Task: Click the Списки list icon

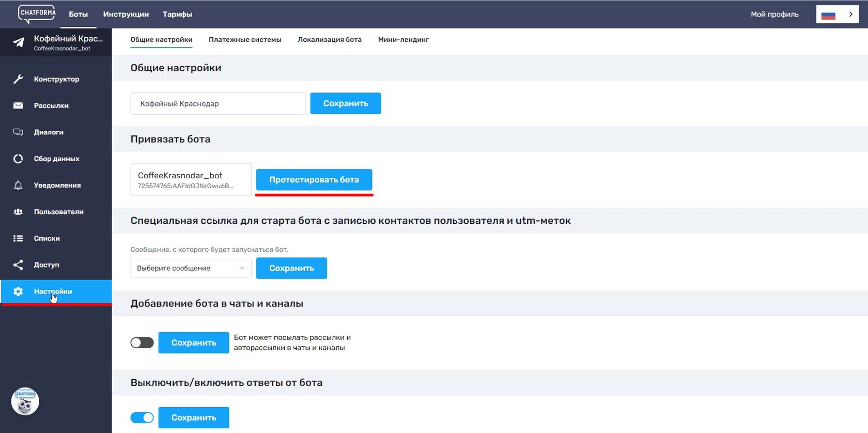Action: [18, 238]
